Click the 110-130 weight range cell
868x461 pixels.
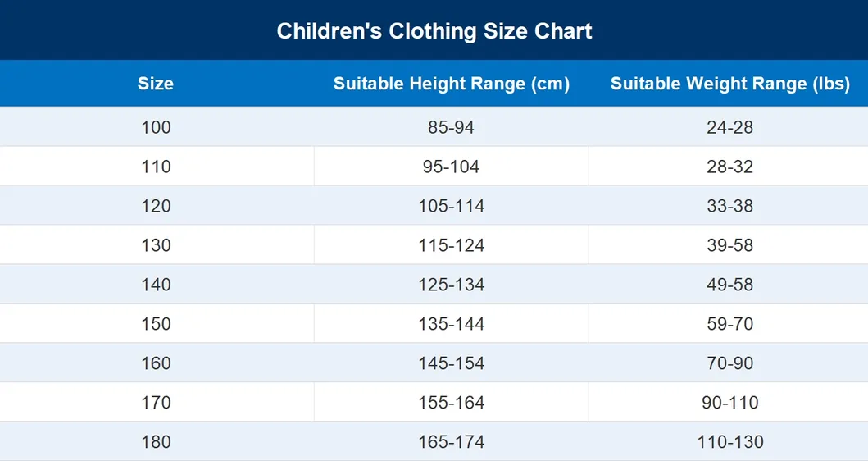(729, 441)
